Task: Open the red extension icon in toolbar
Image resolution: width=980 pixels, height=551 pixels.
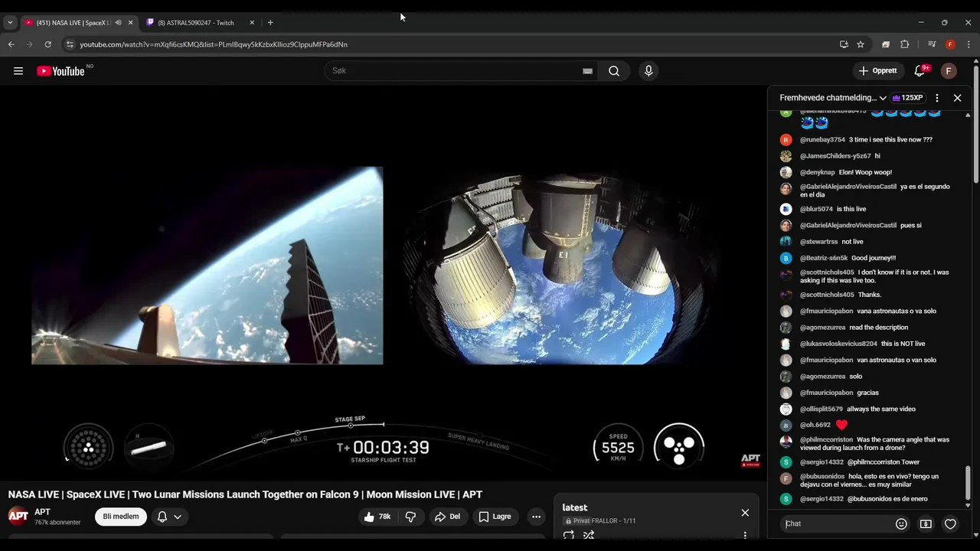Action: click(x=886, y=44)
